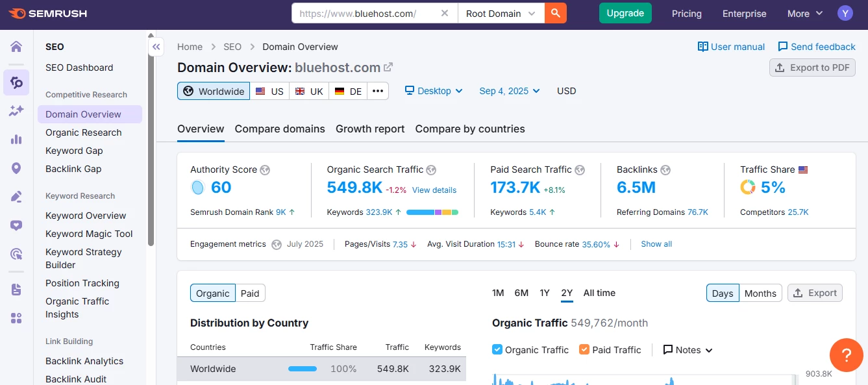
Task: Switch to Compare domains tab
Action: point(280,129)
